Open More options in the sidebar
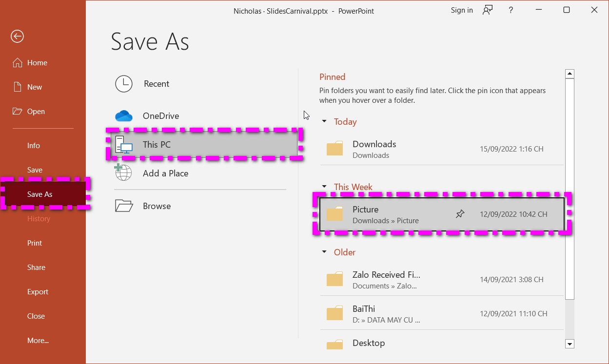The image size is (609, 364). pos(38,340)
